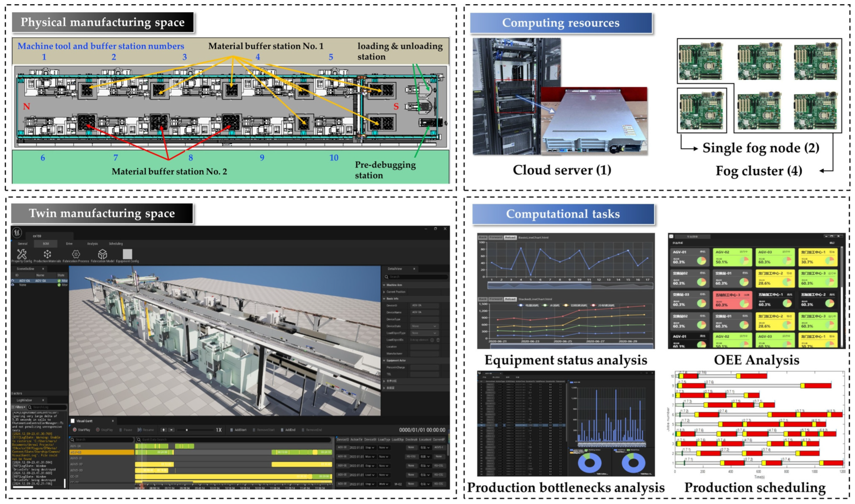Click the AddEnd button
Image resolution: width=855 pixels, height=504 pixels.
(288, 430)
